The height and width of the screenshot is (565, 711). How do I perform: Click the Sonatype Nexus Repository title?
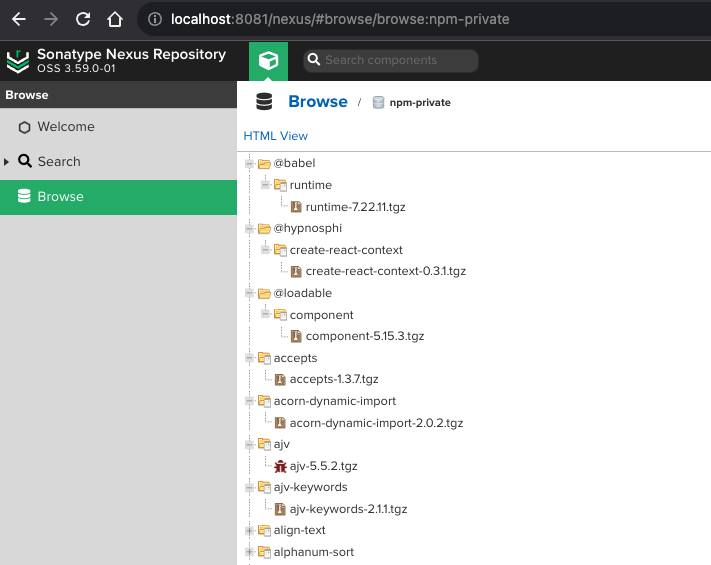tap(131, 54)
